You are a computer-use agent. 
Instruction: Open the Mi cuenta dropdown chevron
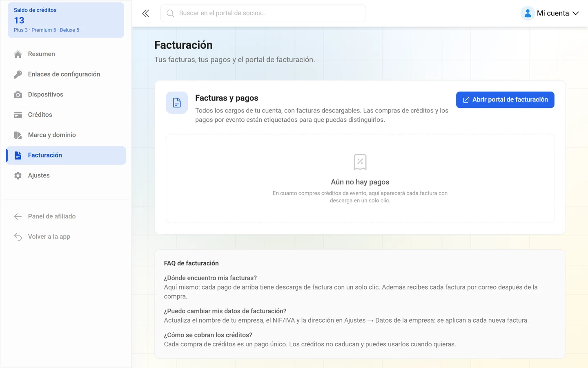click(576, 13)
